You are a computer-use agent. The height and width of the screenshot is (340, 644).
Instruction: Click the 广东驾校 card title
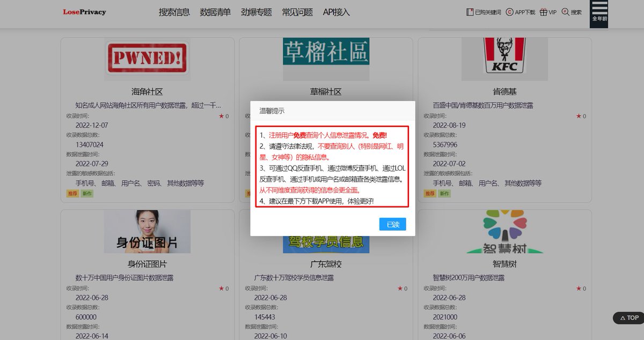(x=326, y=264)
